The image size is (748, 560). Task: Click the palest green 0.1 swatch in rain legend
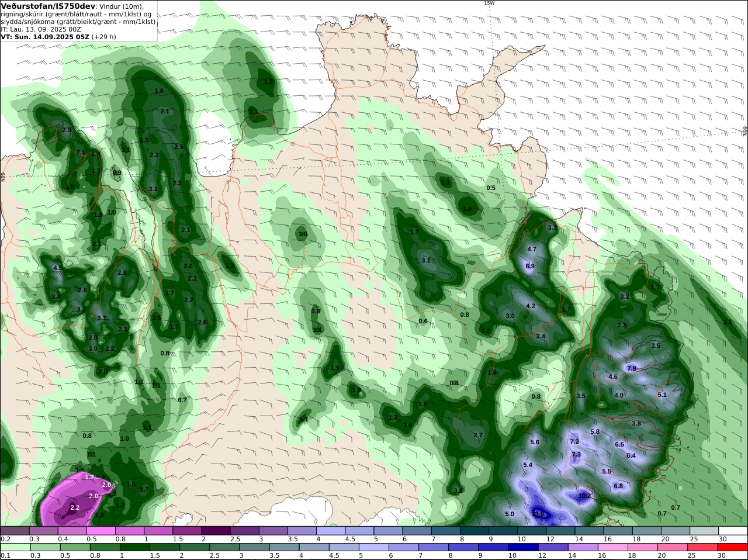[x=15, y=547]
